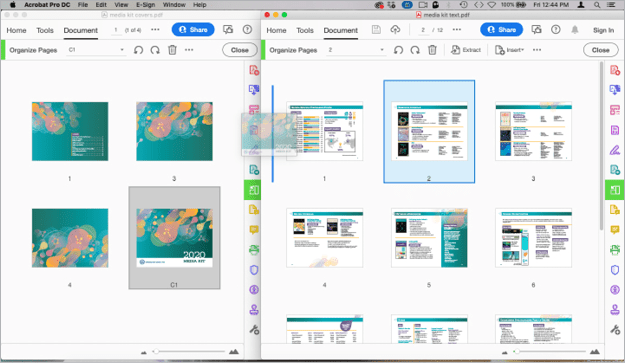Viewport: 625px width, 363px height.
Task: Open the Apple menu
Action: [12, 5]
